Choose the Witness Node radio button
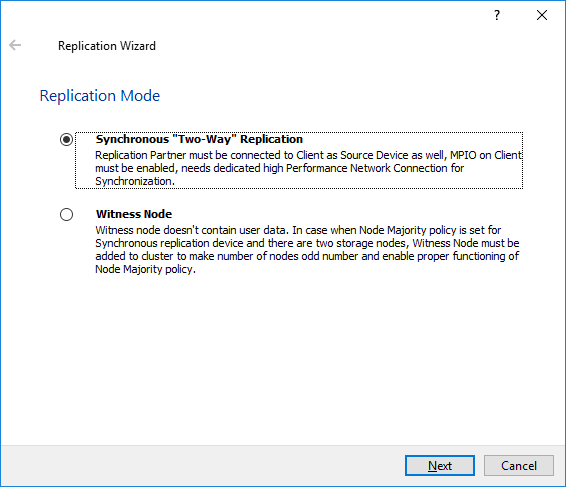The image size is (566, 487). point(66,214)
